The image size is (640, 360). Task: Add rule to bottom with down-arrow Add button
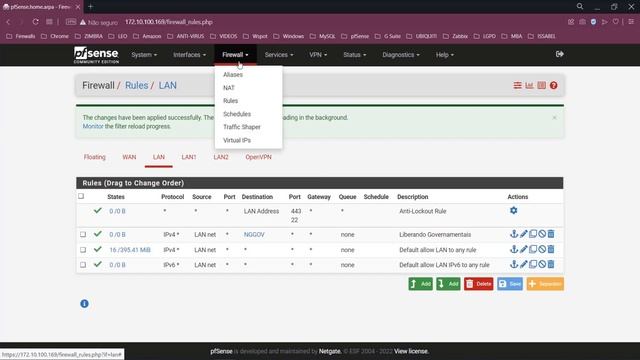(x=448, y=284)
